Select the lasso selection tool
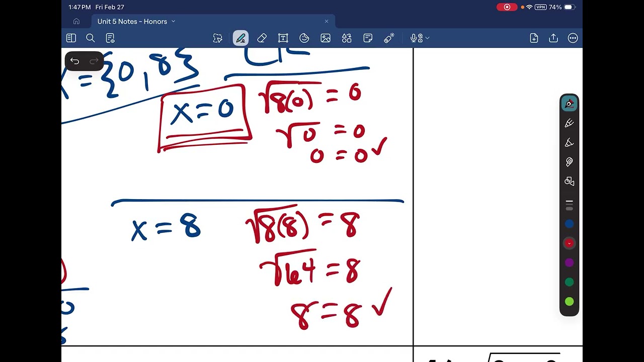Viewport: 644px width, 362px height. click(x=217, y=38)
